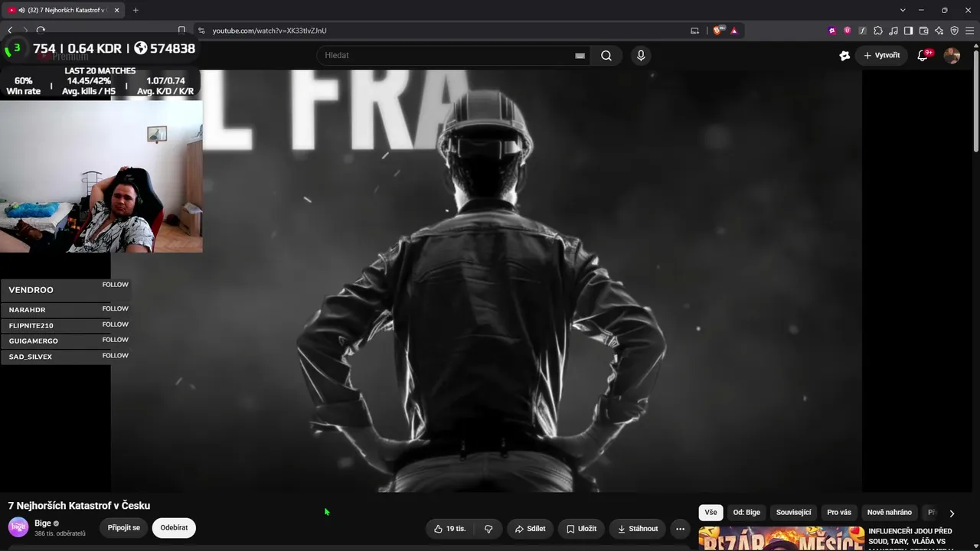This screenshot has width=980, height=551.
Task: Click the Připojit se join button
Action: [x=124, y=528]
